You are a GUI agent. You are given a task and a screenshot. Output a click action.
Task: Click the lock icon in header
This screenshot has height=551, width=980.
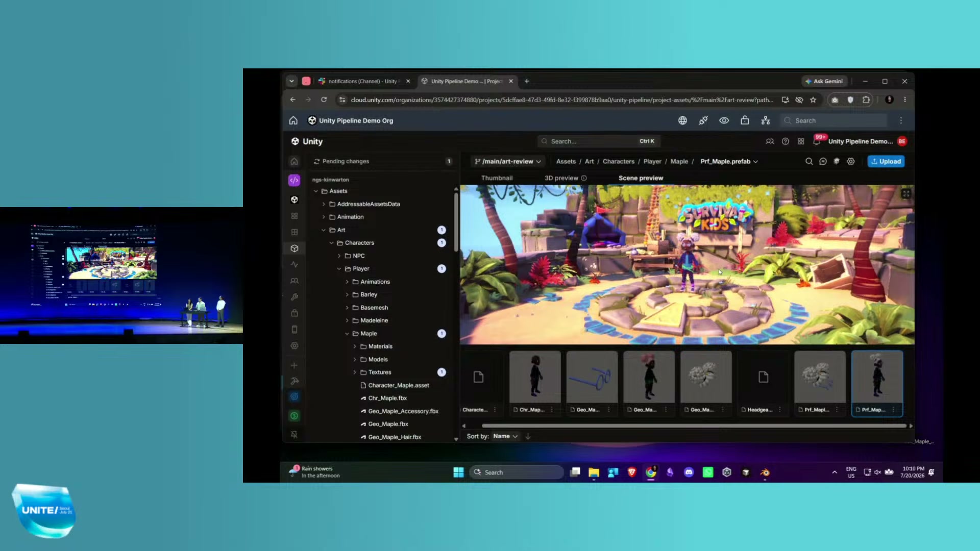tap(745, 121)
